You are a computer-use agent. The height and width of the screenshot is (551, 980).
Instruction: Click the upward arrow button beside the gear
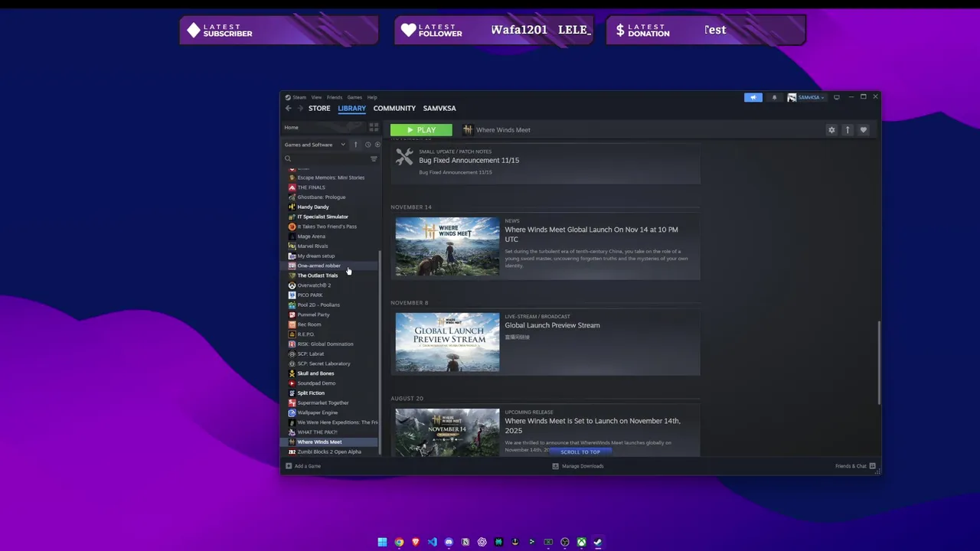(x=848, y=130)
